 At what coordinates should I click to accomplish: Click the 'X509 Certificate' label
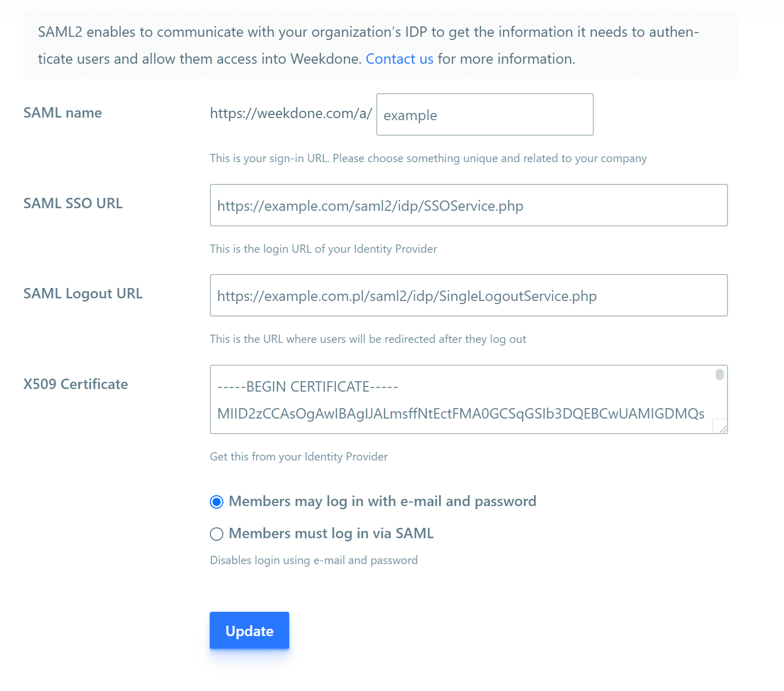tap(76, 384)
